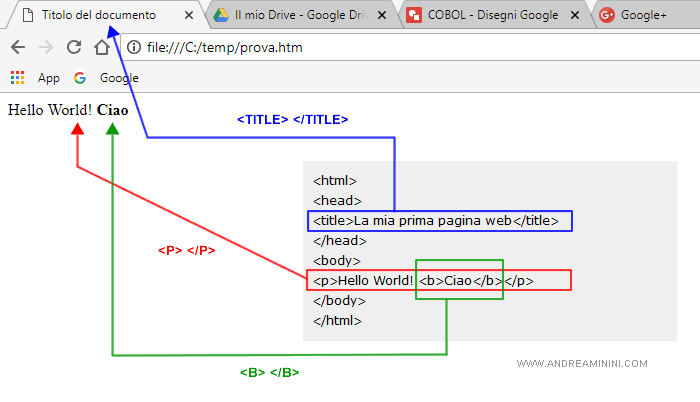Close the Il mio Drive tab
The width and height of the screenshot is (700, 402).
coord(384,16)
